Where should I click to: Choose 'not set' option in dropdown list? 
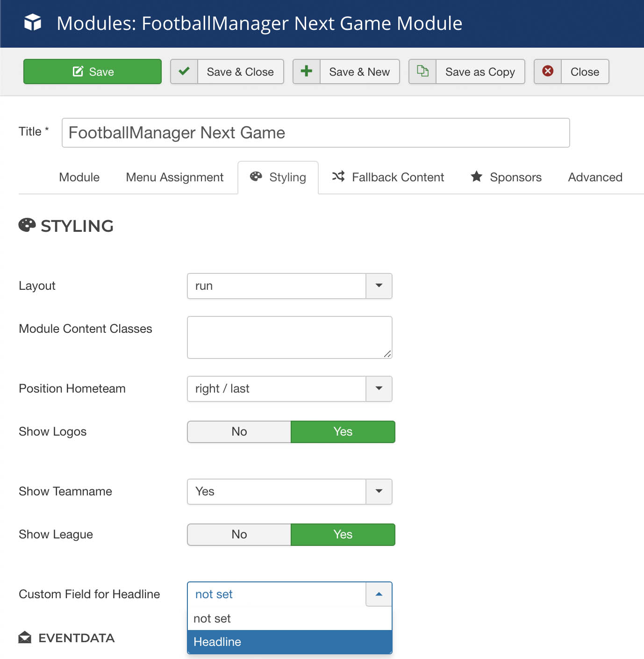coord(289,619)
